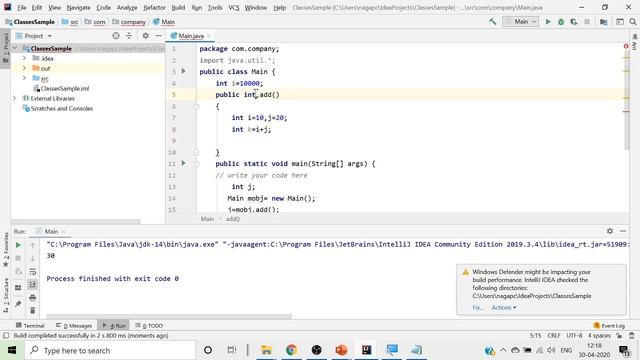Open Chrome from the taskbar

tap(291, 350)
